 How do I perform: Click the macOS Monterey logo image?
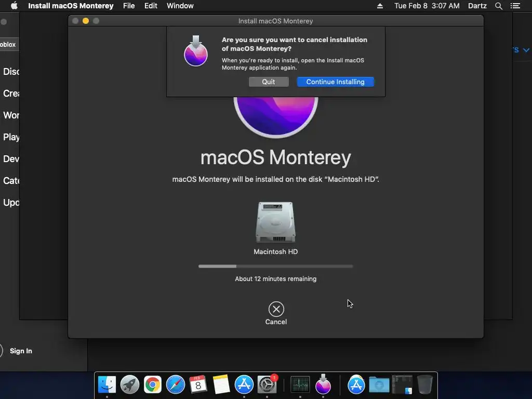click(x=275, y=117)
